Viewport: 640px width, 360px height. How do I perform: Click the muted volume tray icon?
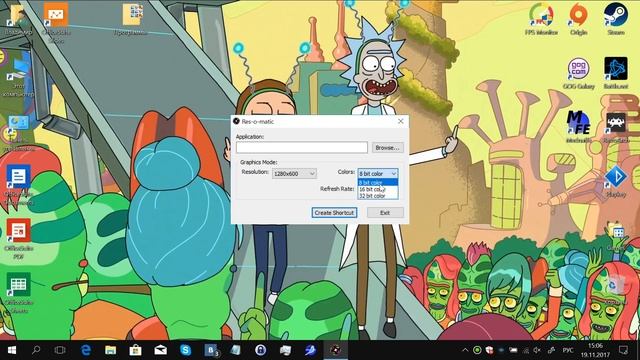[x=538, y=350]
